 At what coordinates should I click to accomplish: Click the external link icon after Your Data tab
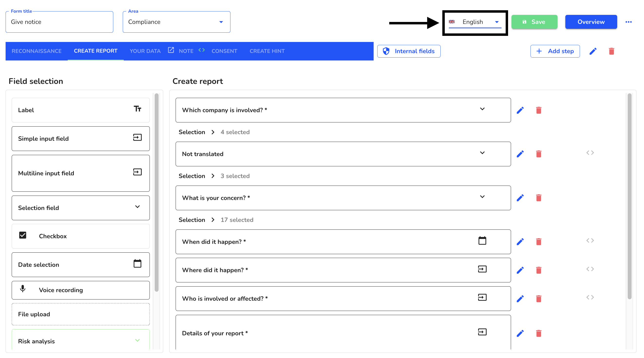point(171,50)
